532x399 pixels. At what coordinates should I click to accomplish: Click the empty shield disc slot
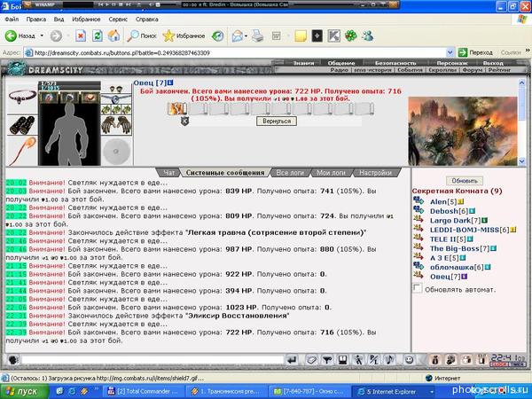[x=116, y=152]
